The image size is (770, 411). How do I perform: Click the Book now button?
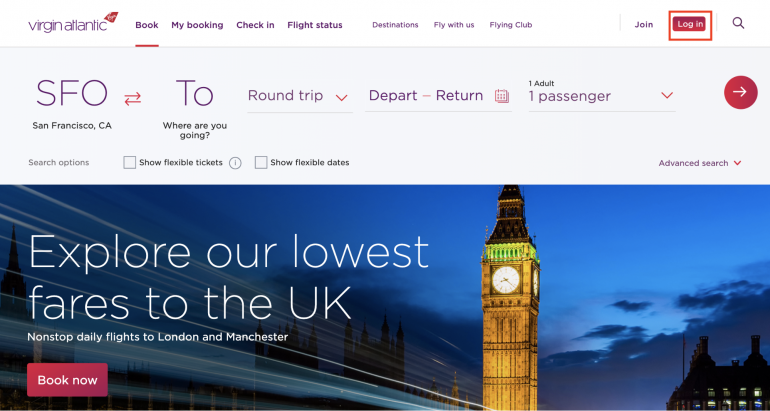tap(67, 380)
